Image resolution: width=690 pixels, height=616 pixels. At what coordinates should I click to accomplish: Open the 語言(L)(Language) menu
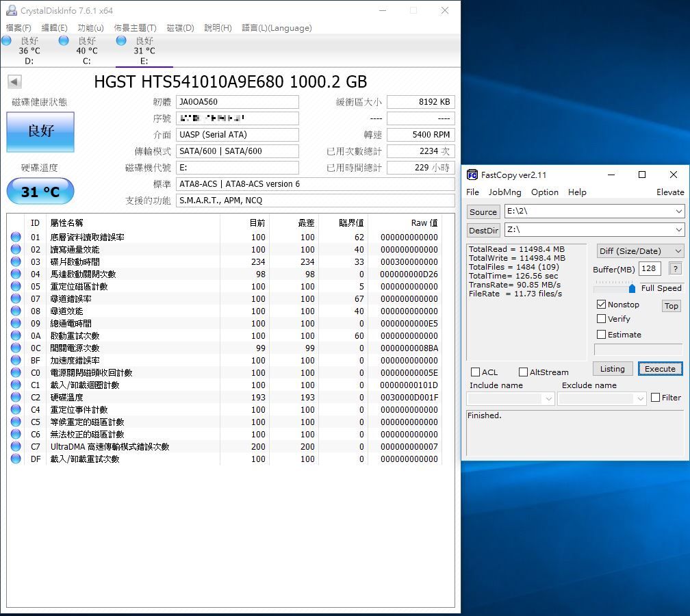pos(277,27)
